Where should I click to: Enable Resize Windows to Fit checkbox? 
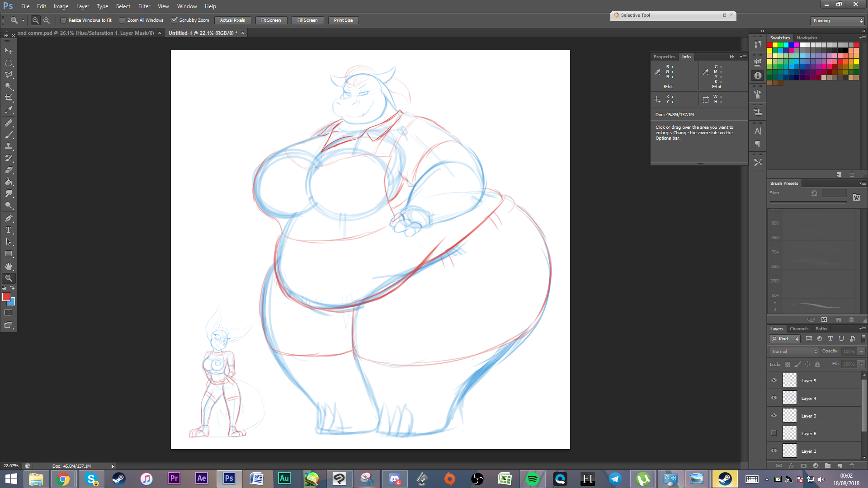[63, 20]
